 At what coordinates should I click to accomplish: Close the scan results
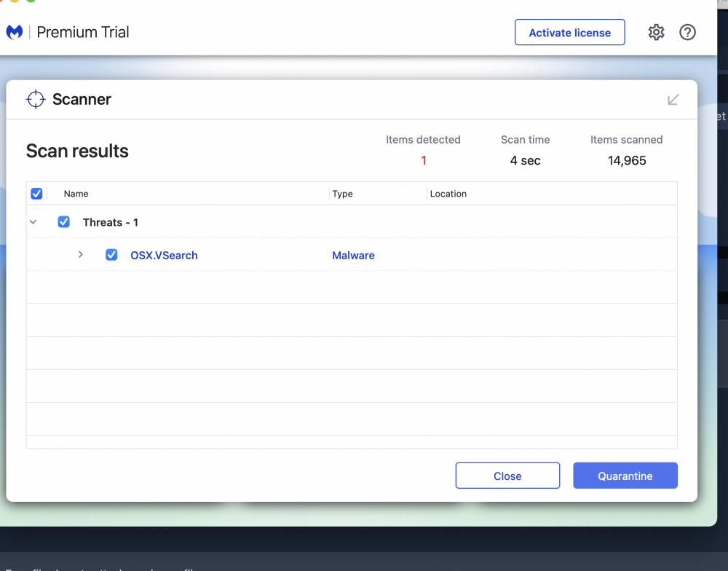pyautogui.click(x=507, y=476)
